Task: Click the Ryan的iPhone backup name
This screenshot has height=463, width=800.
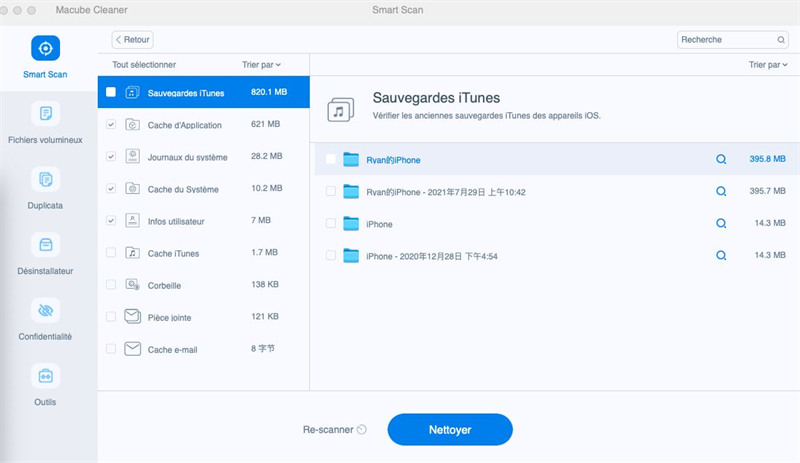Action: coord(393,160)
